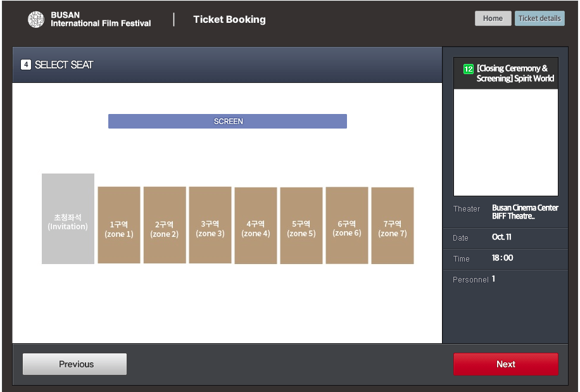Image resolution: width=580 pixels, height=392 pixels.
Task: Click the Spirit World film title
Action: tap(515, 73)
